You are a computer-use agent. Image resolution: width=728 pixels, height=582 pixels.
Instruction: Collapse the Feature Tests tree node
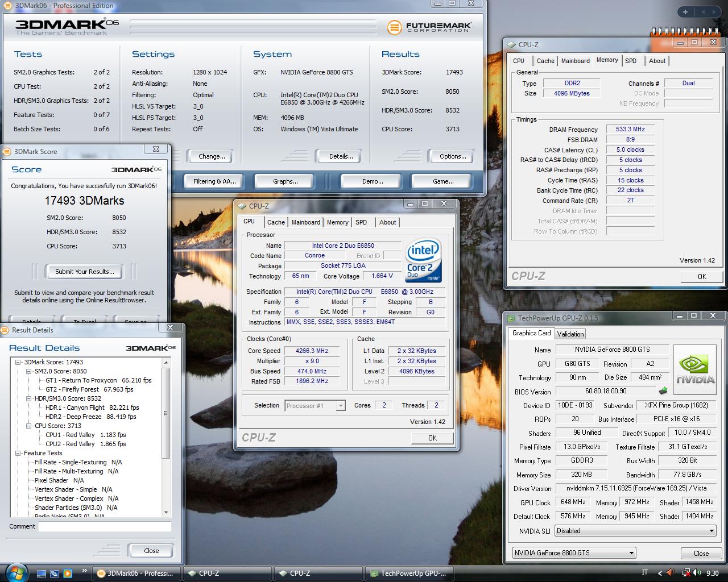(x=18, y=453)
